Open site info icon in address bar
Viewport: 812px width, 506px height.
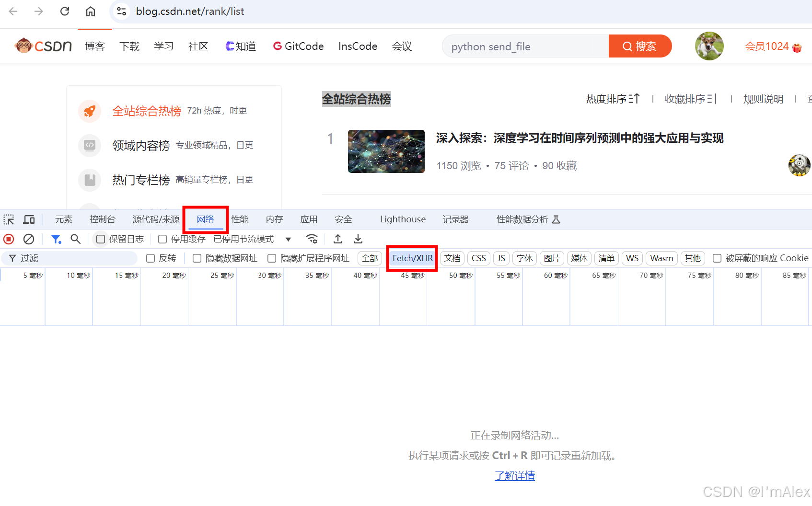pyautogui.click(x=122, y=11)
